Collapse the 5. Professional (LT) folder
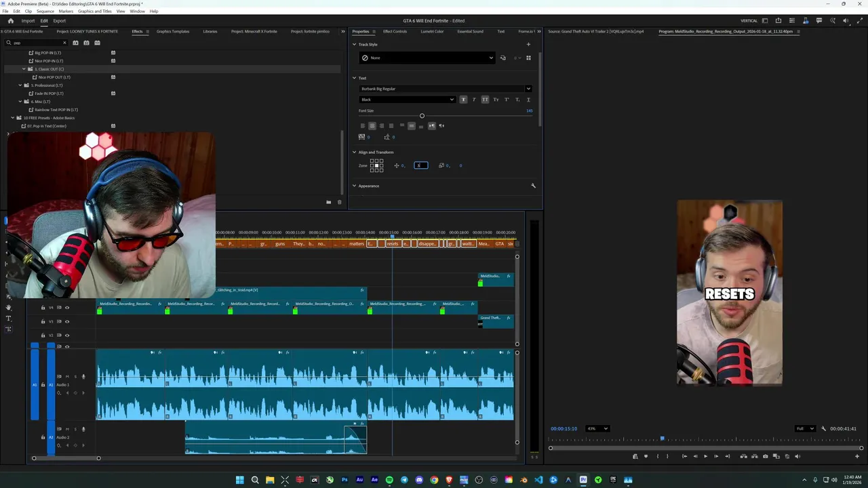868x488 pixels. point(20,85)
